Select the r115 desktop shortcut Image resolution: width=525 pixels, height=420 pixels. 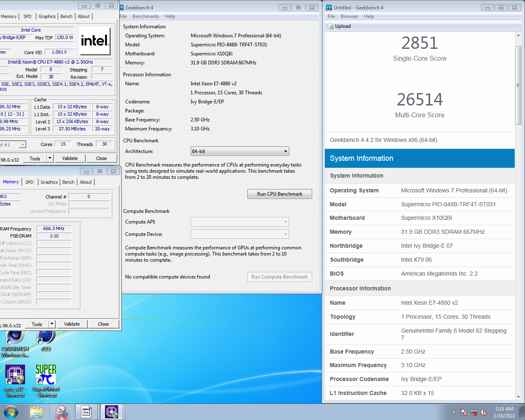pos(46,340)
